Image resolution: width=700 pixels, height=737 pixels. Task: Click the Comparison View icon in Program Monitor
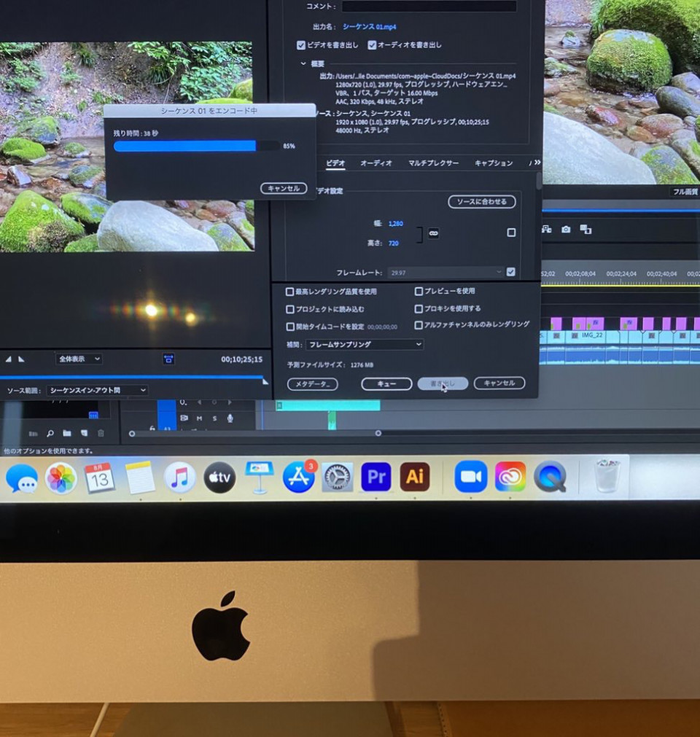click(586, 229)
